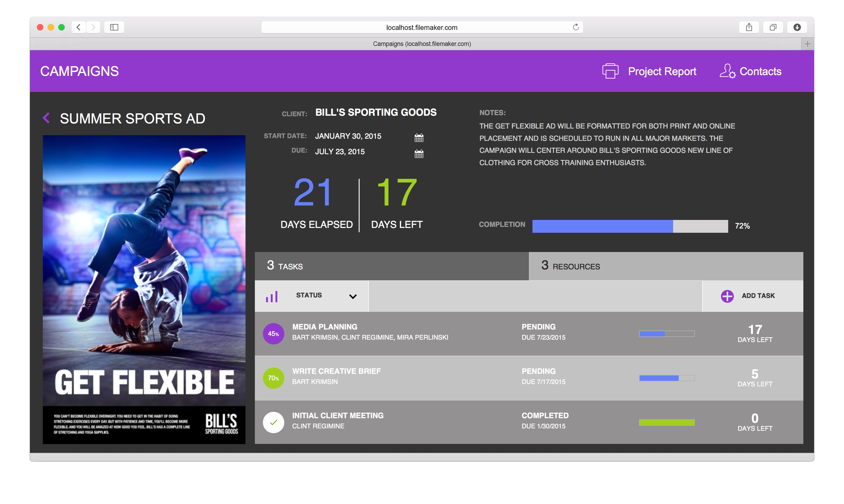Viewport: 844px width, 504px height.
Task: Click the localhost.filemaker.com address bar
Action: coord(422,27)
